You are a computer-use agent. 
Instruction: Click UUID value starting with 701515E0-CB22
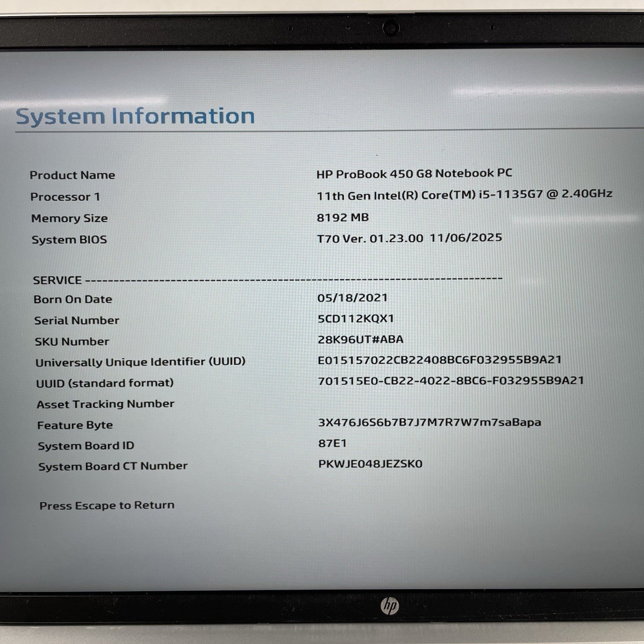click(x=451, y=380)
